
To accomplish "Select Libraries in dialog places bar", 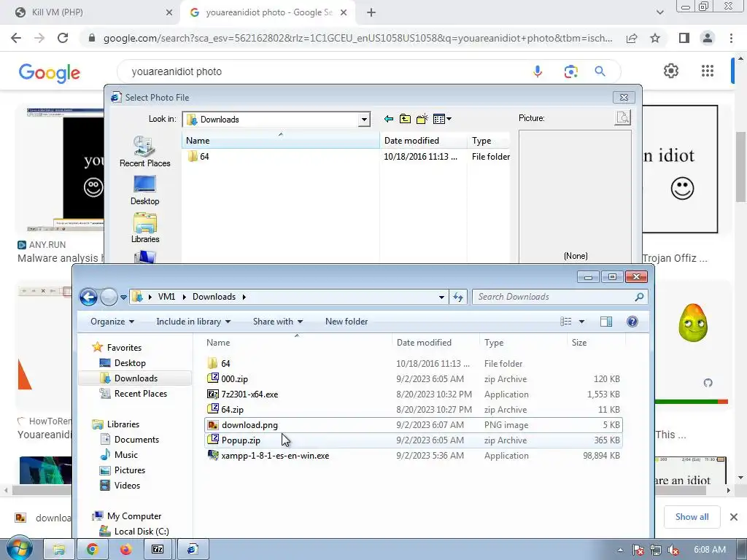I will pyautogui.click(x=145, y=227).
